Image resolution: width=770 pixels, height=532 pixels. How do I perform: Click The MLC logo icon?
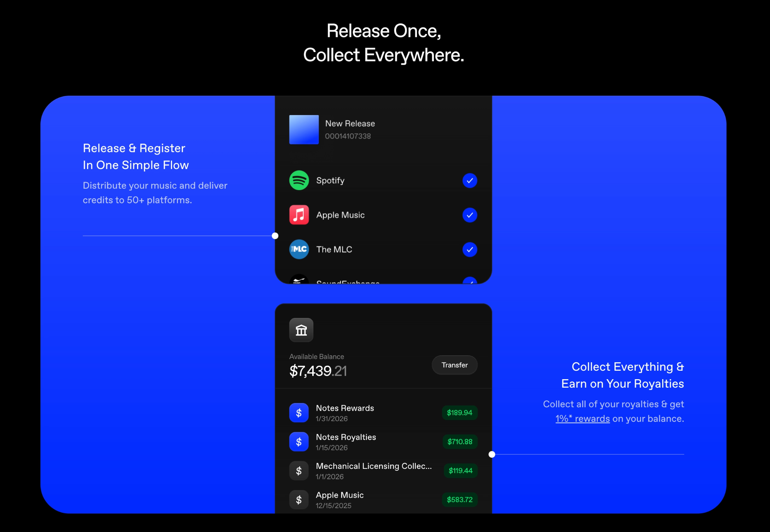(299, 249)
